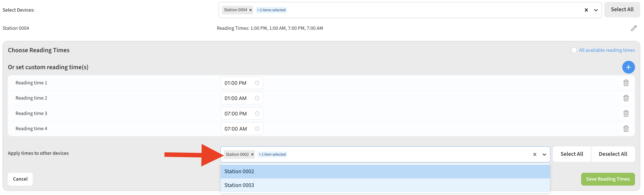Image resolution: width=644 pixels, height=195 pixels.
Task: Edit the 07:00 PM reading time field
Action: (236, 114)
